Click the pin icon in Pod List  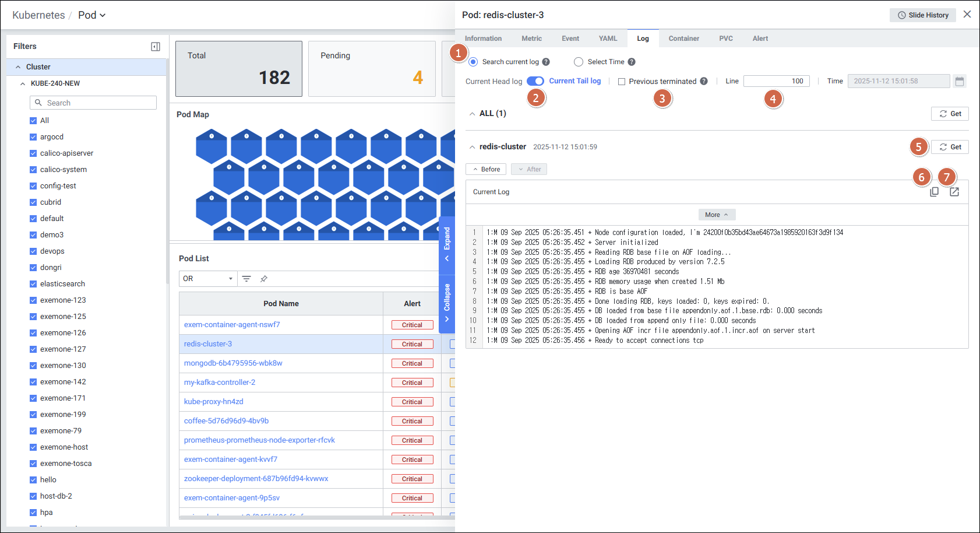tap(264, 279)
